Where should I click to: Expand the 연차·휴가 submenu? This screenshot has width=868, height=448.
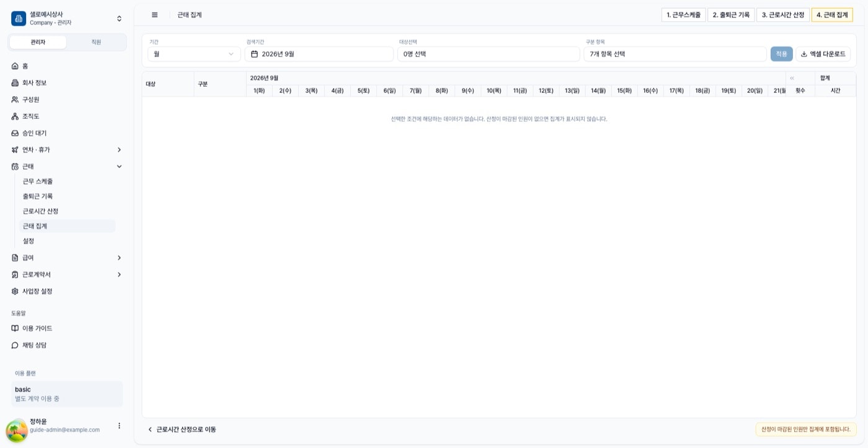(119, 149)
